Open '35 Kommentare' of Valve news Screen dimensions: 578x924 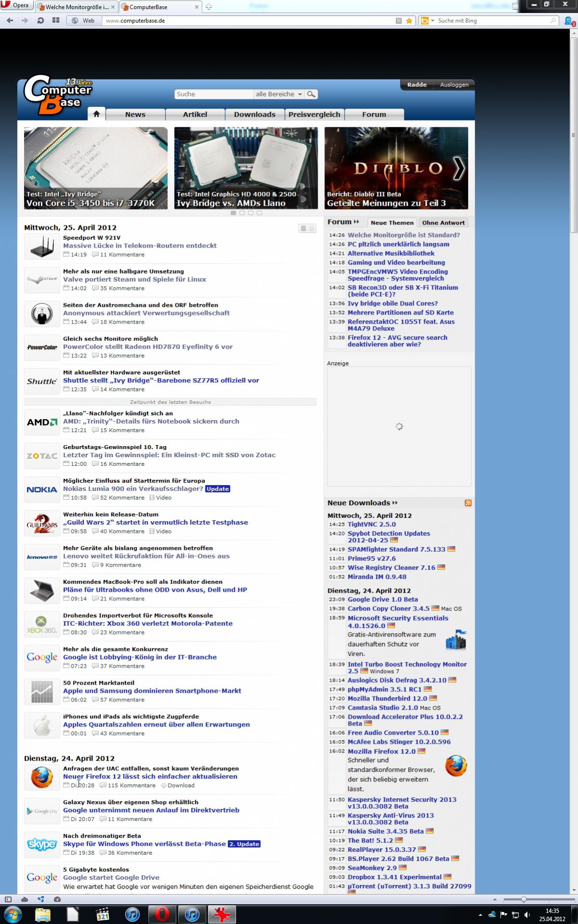coord(119,288)
